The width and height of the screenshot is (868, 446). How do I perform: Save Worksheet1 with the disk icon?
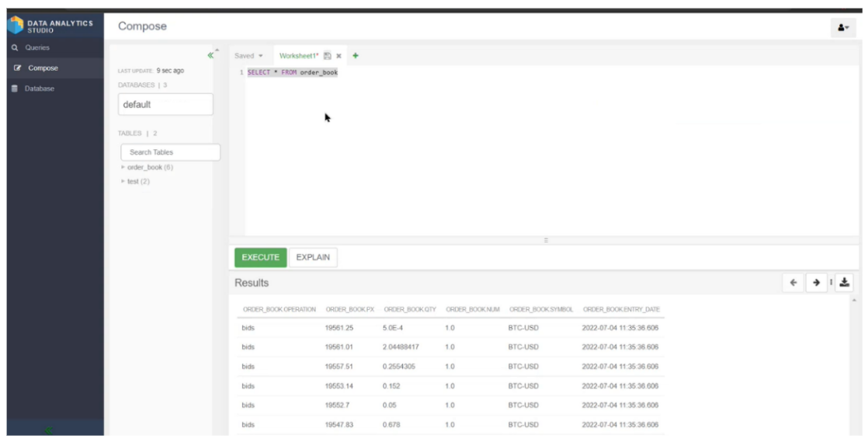tap(327, 56)
